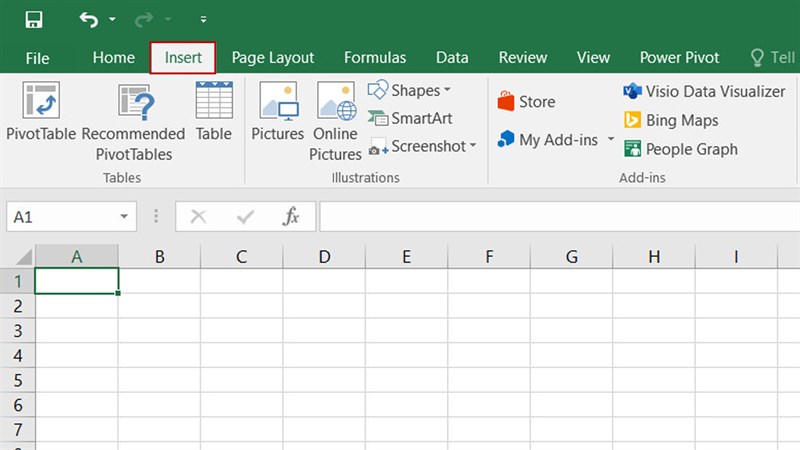Switch to the Home tab
Image resolution: width=800 pixels, height=450 pixels.
click(x=114, y=58)
